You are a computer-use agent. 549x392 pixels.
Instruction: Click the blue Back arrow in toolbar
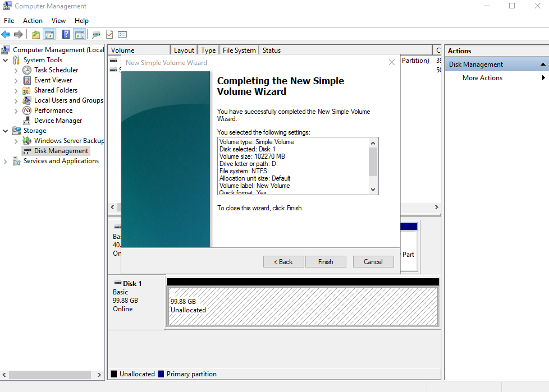click(6, 35)
